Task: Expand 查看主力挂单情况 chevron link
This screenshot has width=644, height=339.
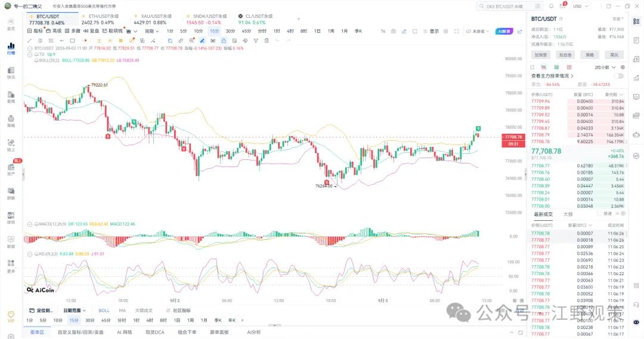Action: point(572,76)
